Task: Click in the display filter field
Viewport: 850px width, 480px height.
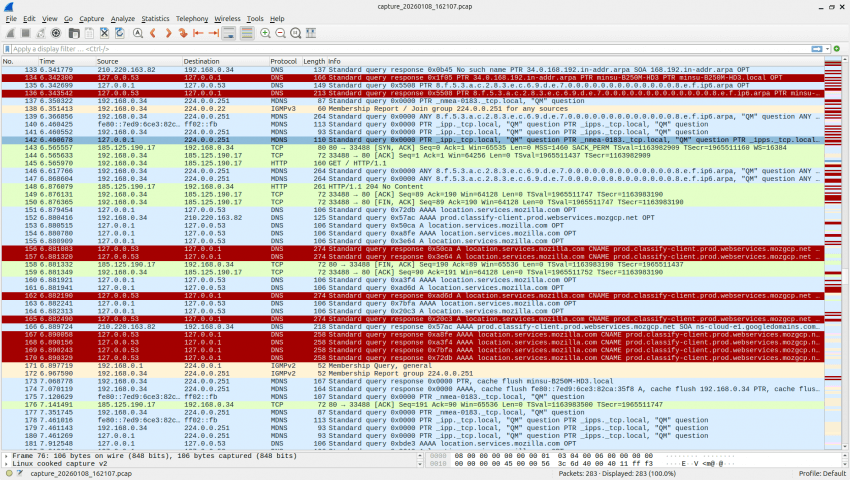Action: [400, 48]
